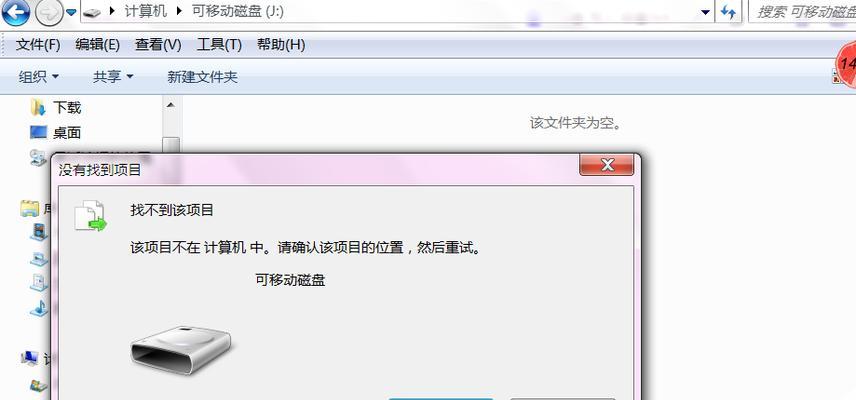856x400 pixels.
Task: Open the 编辑(E) menu
Action: [97, 45]
